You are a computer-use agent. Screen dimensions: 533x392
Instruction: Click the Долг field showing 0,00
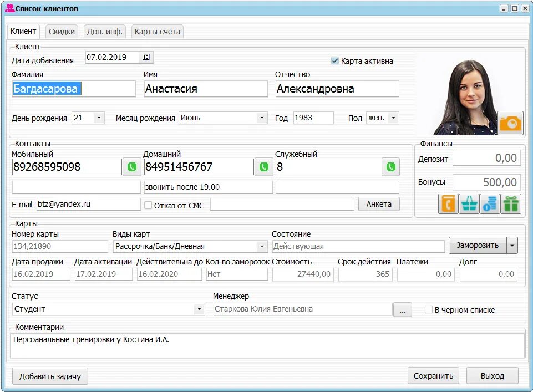(x=489, y=274)
